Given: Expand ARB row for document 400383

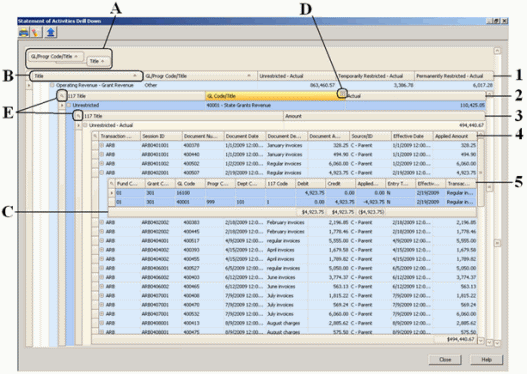Looking at the screenshot, I should click(102, 222).
